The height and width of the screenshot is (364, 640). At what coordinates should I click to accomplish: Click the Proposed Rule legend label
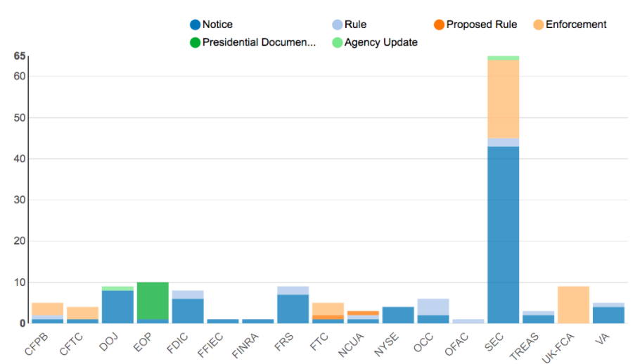tap(482, 25)
